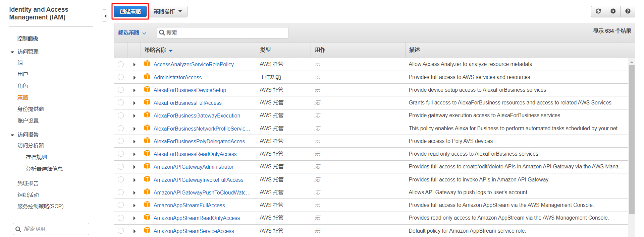The width and height of the screenshot is (644, 237).
Task: Open the settings gear icon
Action: tap(613, 11)
